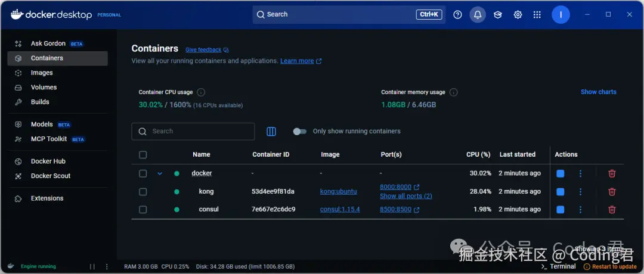Pause the Docker engine in status bar

tap(92, 267)
